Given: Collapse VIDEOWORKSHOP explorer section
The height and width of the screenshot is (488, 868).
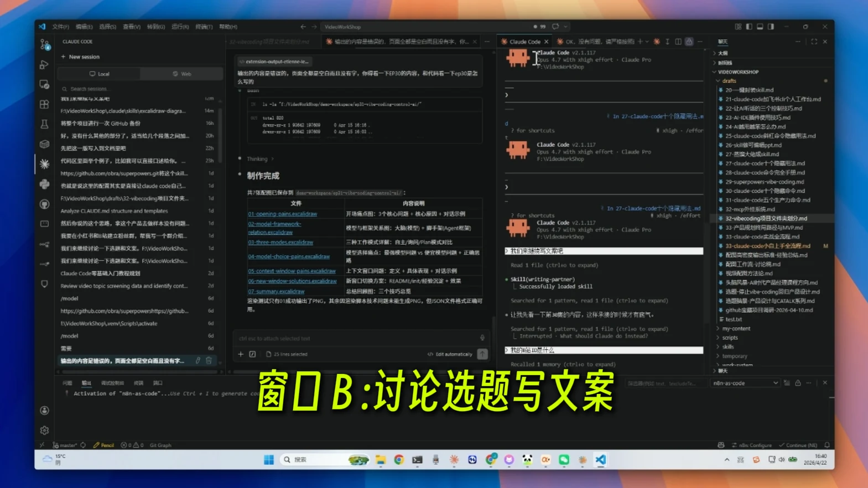Looking at the screenshot, I should [738, 72].
